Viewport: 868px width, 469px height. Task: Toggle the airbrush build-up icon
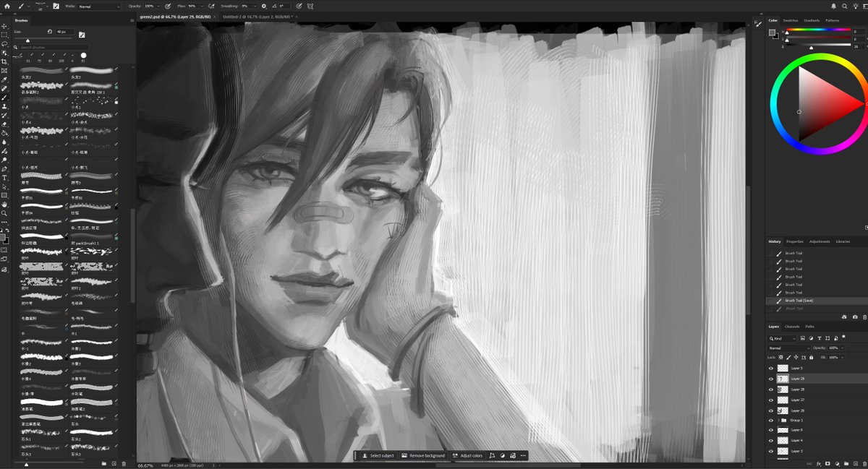point(211,6)
